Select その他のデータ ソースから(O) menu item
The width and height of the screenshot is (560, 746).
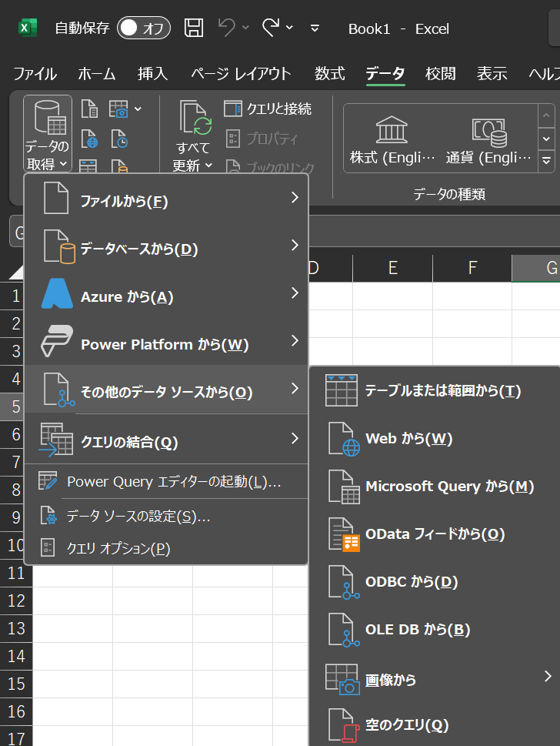click(166, 390)
